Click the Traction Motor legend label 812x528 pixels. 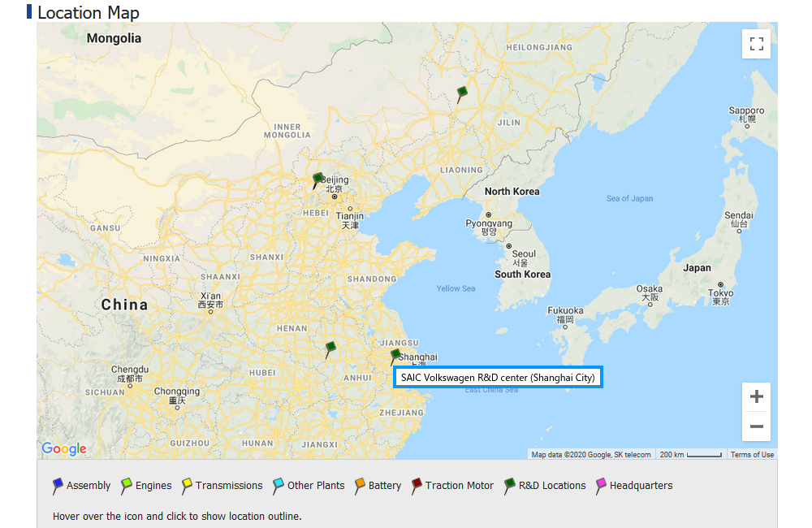coord(460,486)
